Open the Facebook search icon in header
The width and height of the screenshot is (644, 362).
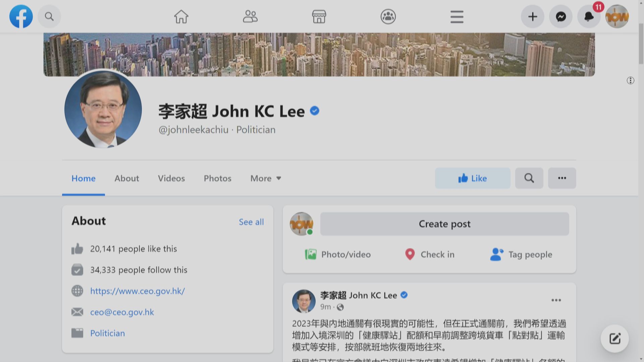click(49, 16)
